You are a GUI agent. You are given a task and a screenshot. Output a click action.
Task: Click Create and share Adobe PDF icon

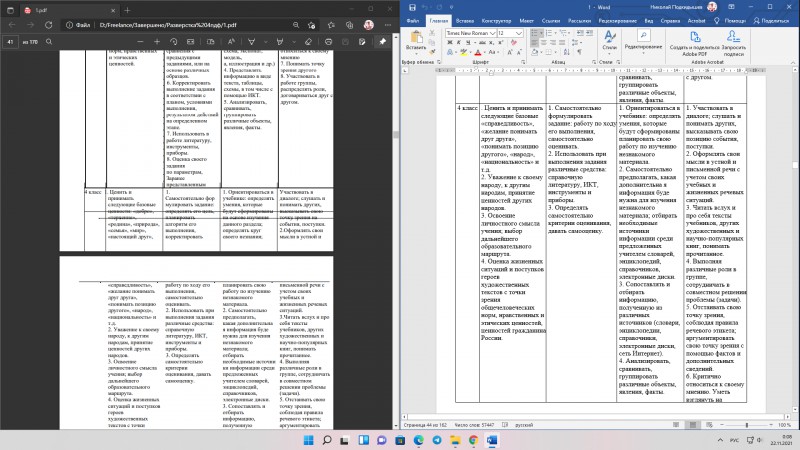[694, 43]
